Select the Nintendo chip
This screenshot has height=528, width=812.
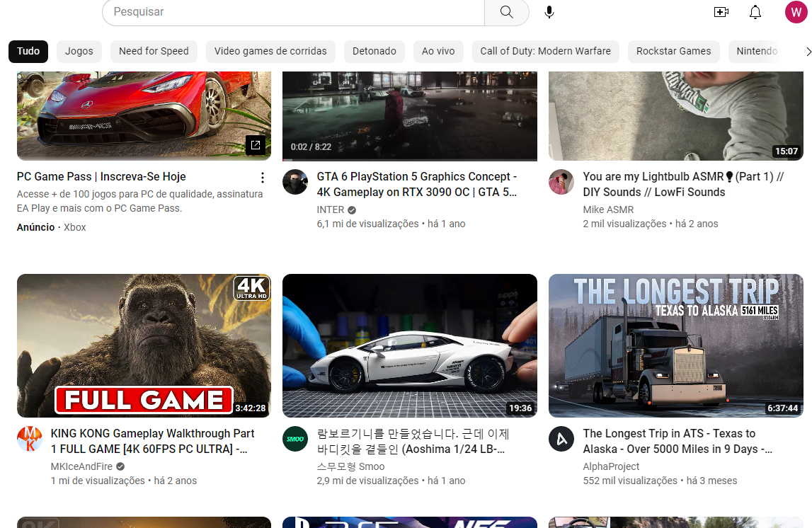[x=757, y=51]
